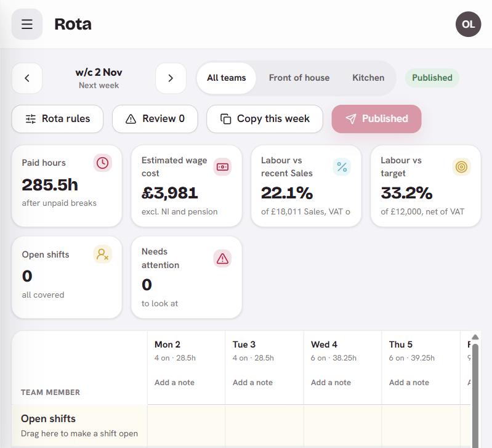This screenshot has width=492, height=448.
Task: Open the OL user avatar menu
Action: [468, 24]
